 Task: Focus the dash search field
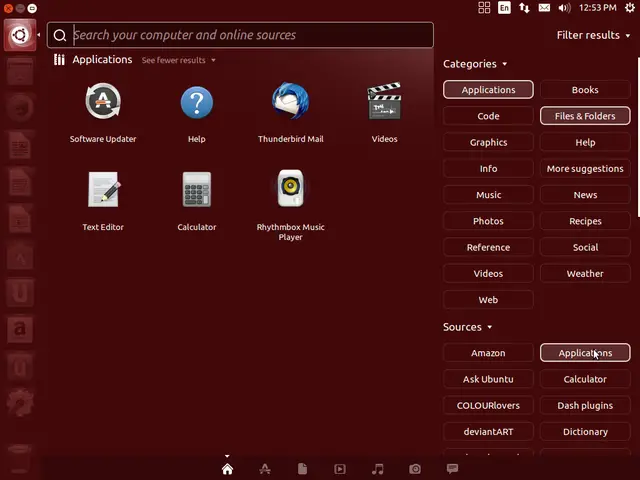[x=240, y=35]
